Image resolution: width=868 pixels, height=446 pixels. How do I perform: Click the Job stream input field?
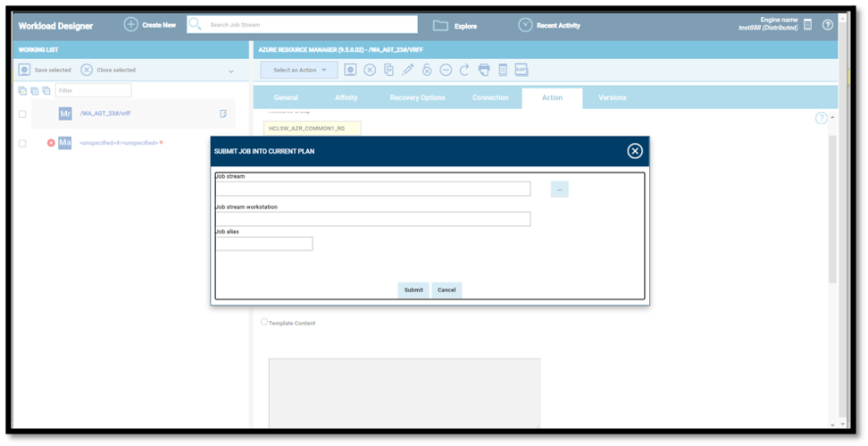pyautogui.click(x=373, y=189)
